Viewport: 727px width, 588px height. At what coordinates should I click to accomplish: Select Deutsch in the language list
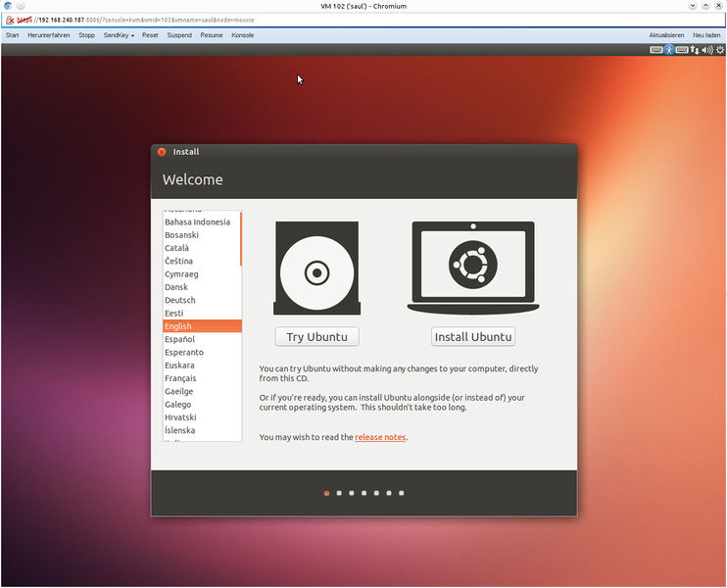[x=180, y=300]
